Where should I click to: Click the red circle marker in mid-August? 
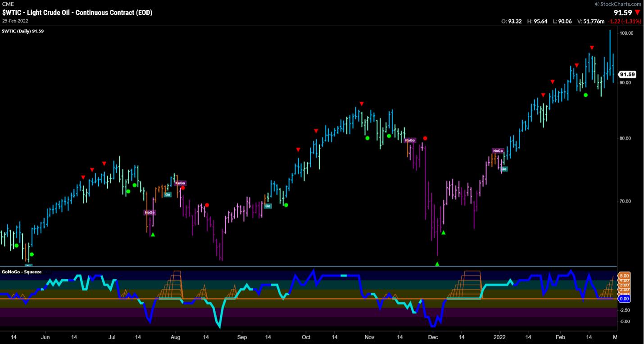[207, 205]
